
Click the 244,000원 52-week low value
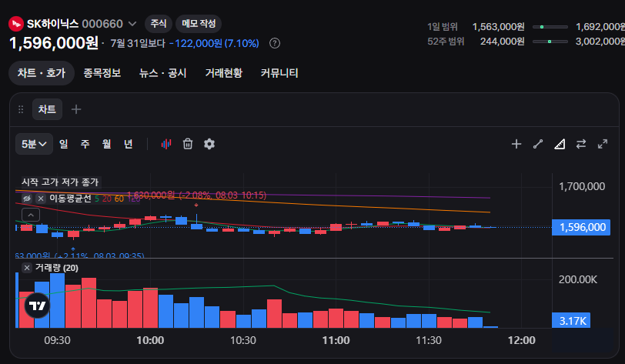click(x=502, y=42)
